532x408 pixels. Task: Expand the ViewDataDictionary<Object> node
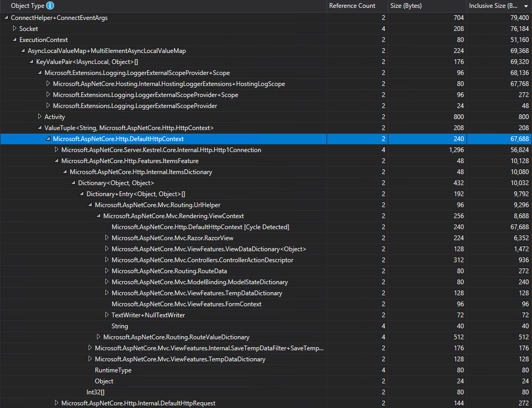(x=107, y=249)
